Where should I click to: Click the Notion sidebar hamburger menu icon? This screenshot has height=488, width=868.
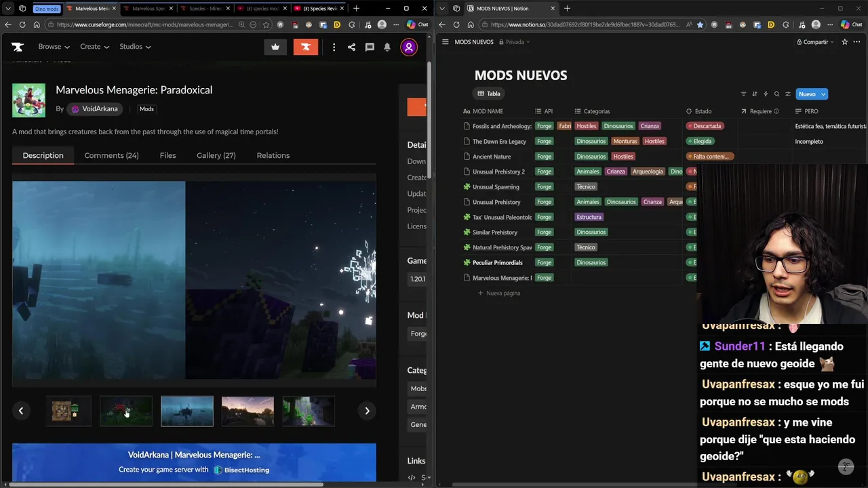pyautogui.click(x=445, y=42)
